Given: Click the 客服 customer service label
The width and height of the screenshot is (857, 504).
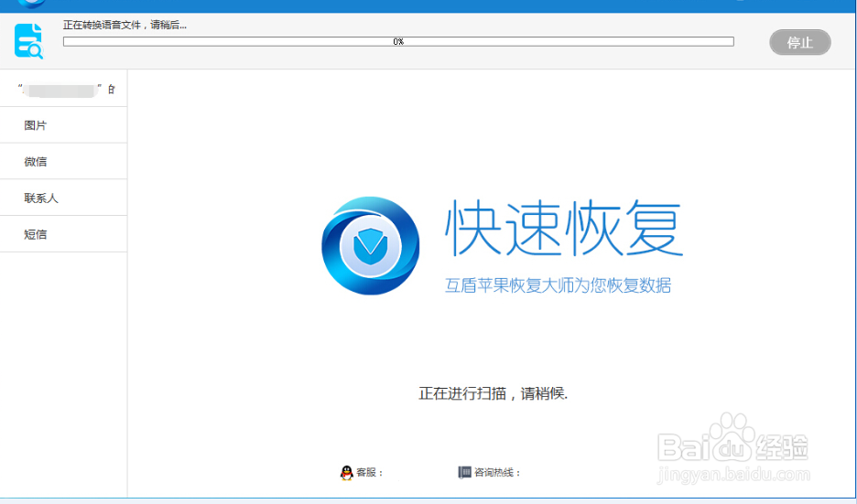Looking at the screenshot, I should [x=370, y=472].
